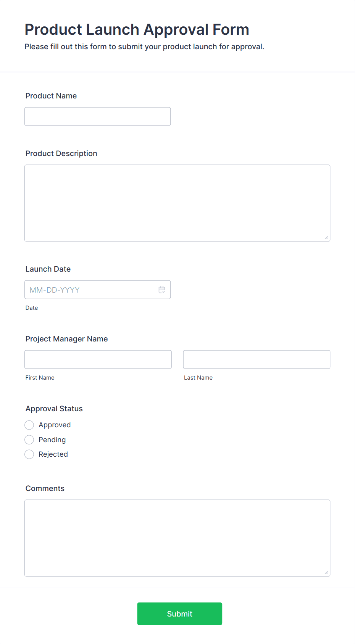Focus the Product Name text field
The height and width of the screenshot is (644, 355).
[98, 116]
